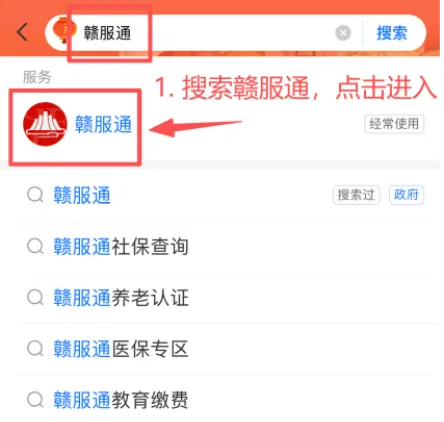Tap the 经常使用 tag
This screenshot has height=422, width=444.
click(x=394, y=124)
